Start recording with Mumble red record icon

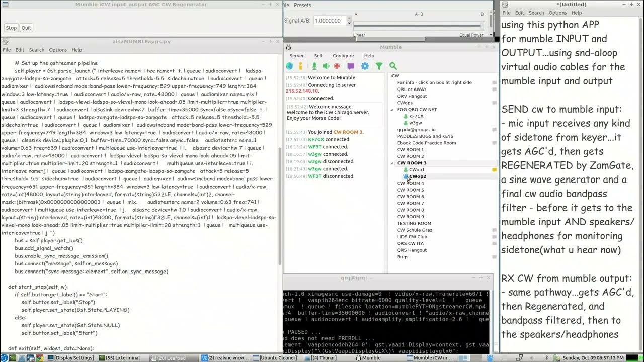(337, 66)
